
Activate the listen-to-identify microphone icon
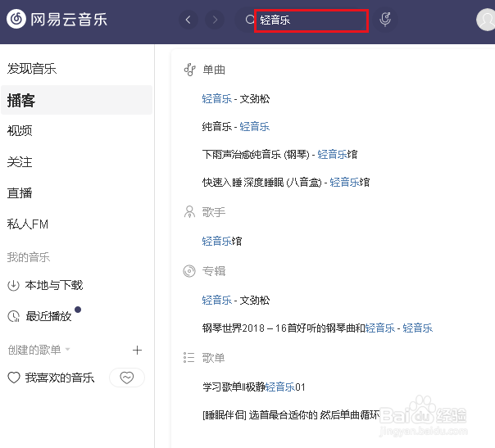385,20
